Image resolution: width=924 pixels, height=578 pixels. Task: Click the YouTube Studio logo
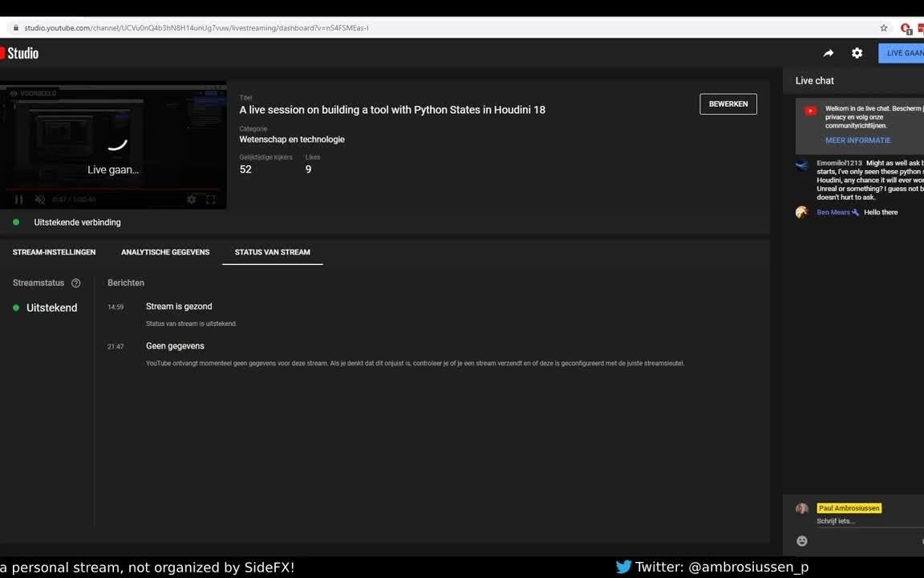coord(19,53)
